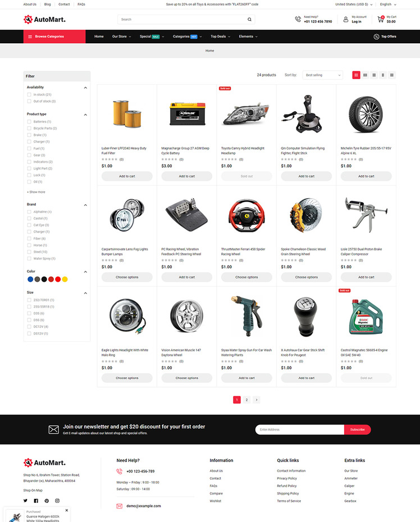420x522 pixels.
Task: Open the Shop On Map link
Action: point(33,491)
